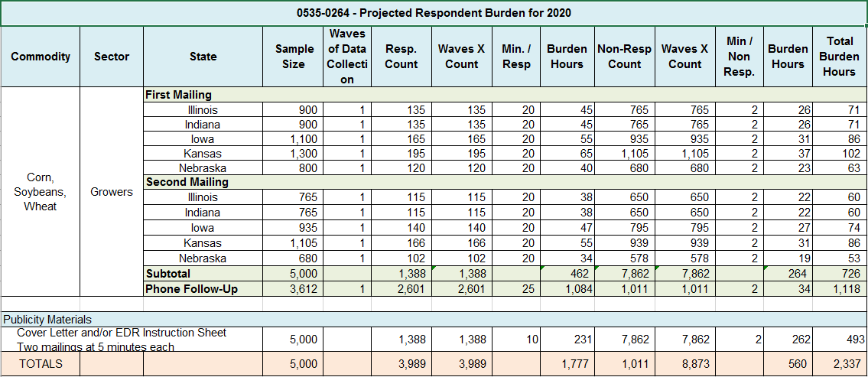Click the 'Commodity' column header
This screenshot has height=377, width=868.
point(41,57)
